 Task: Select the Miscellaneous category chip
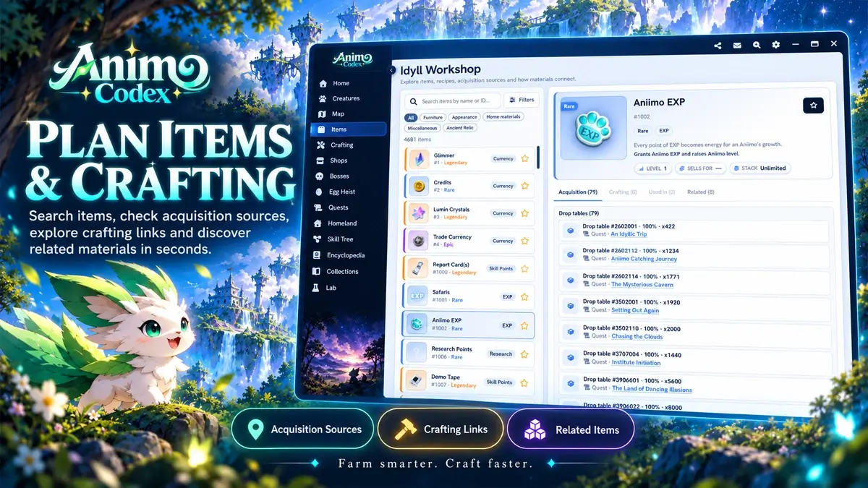pyautogui.click(x=422, y=128)
